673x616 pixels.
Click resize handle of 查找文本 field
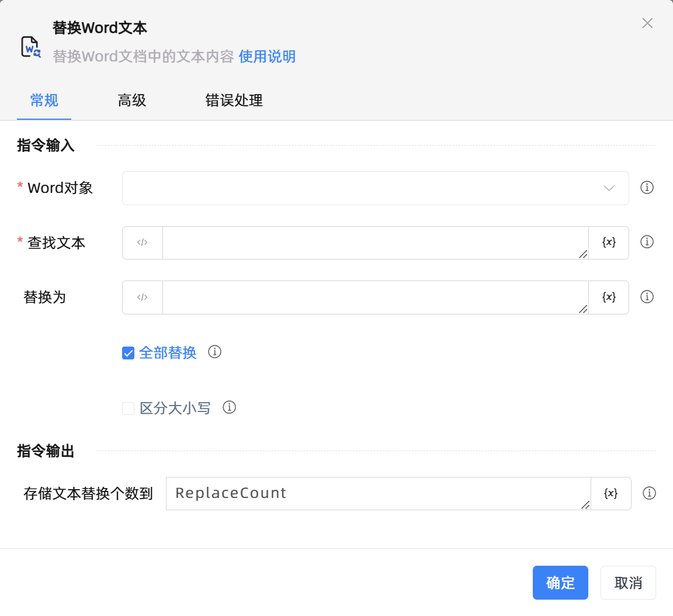pyautogui.click(x=583, y=254)
